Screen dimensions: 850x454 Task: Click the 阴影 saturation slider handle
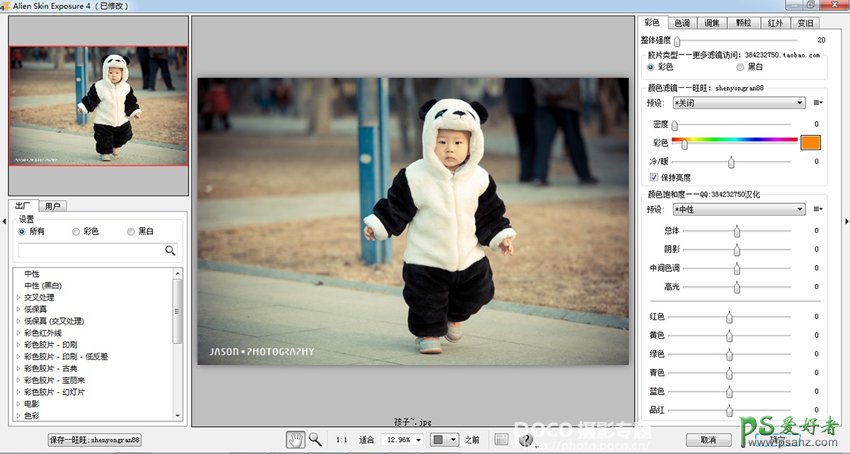click(737, 250)
